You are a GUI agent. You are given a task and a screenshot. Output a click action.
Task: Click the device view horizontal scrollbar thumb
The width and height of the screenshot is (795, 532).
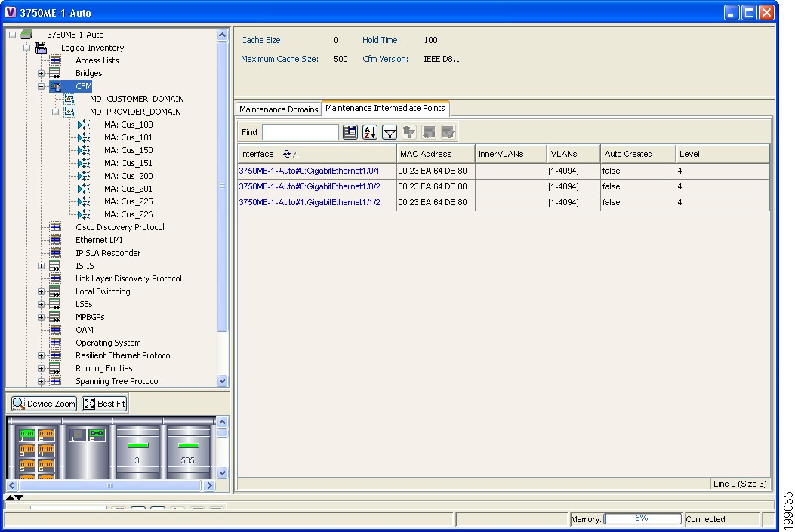pos(109,485)
